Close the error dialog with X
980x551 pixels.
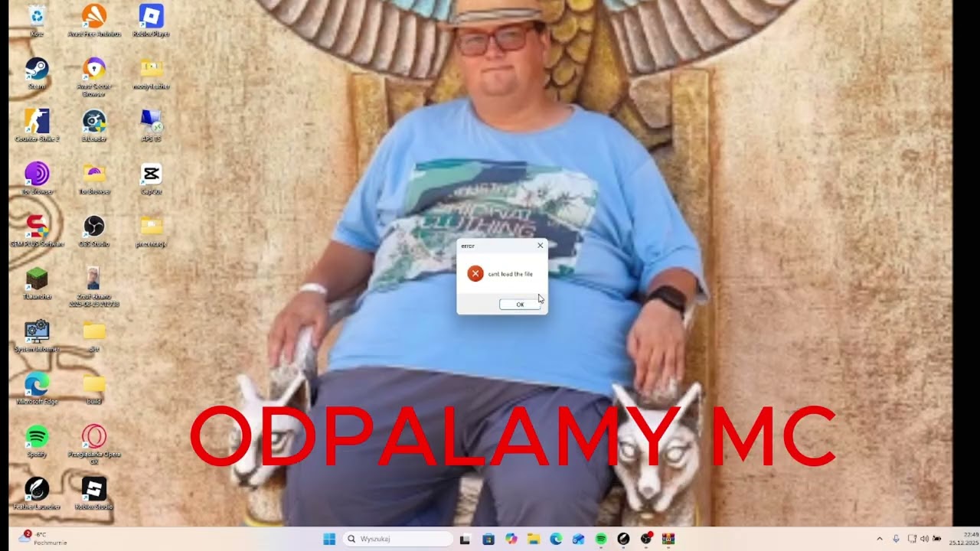click(540, 246)
